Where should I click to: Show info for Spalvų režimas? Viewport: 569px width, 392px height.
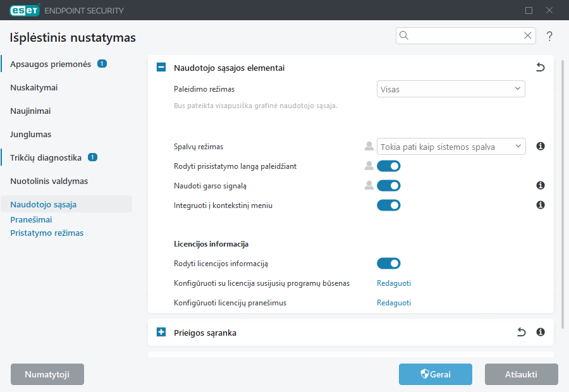click(x=541, y=146)
